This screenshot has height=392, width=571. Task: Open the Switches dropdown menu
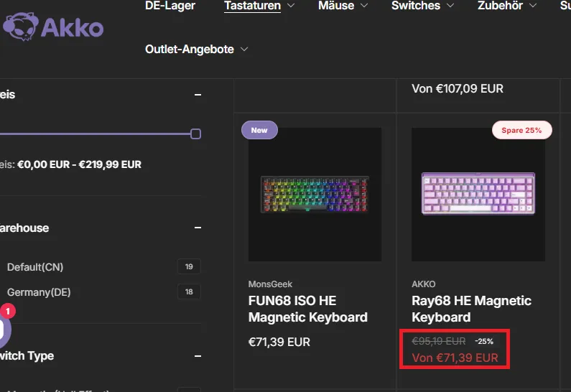click(x=422, y=6)
